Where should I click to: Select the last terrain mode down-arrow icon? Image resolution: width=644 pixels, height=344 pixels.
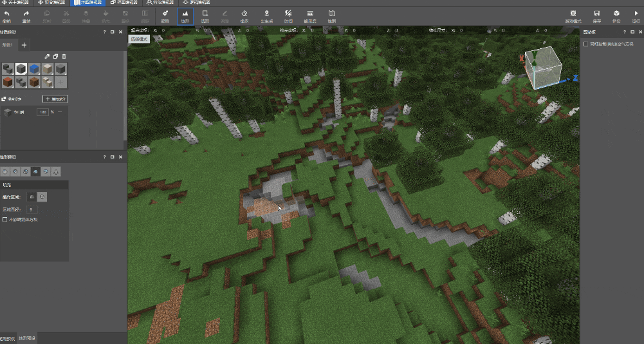56,171
